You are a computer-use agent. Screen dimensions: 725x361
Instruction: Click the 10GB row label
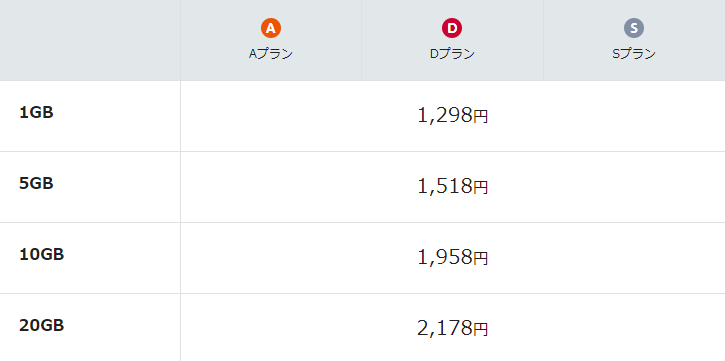pos(42,255)
